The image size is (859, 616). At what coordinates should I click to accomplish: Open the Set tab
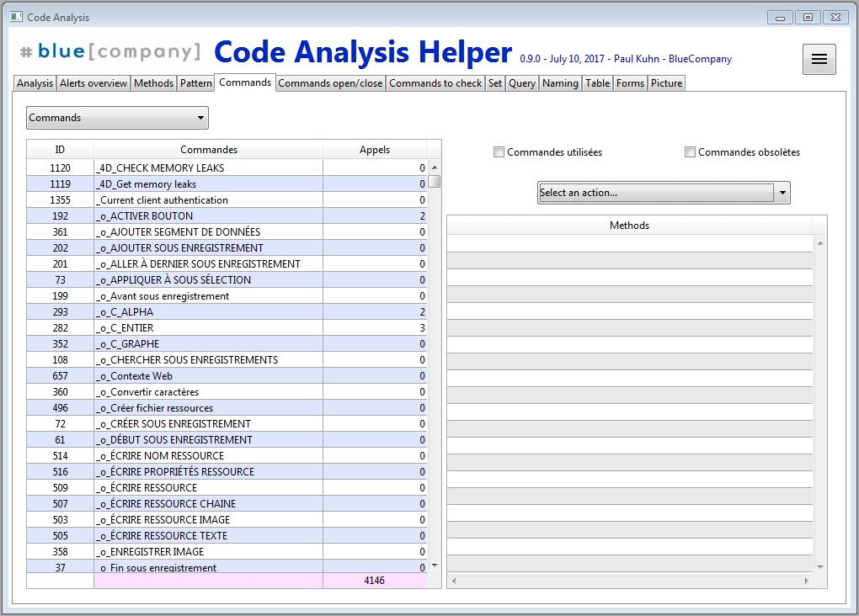click(x=495, y=83)
